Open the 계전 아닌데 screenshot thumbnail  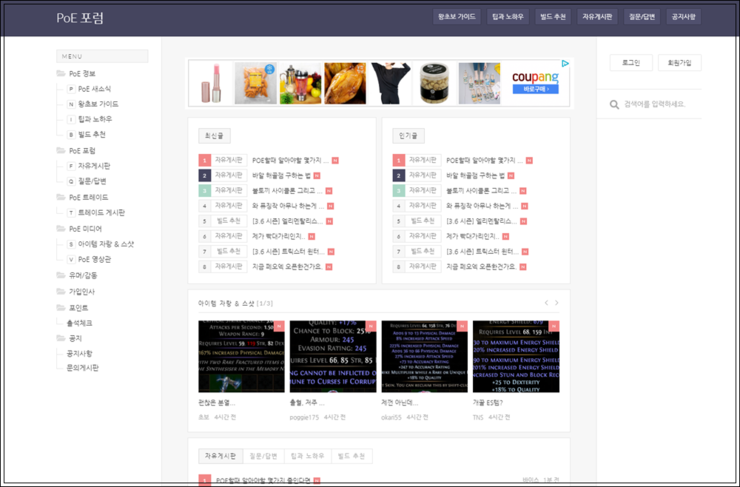click(x=424, y=357)
